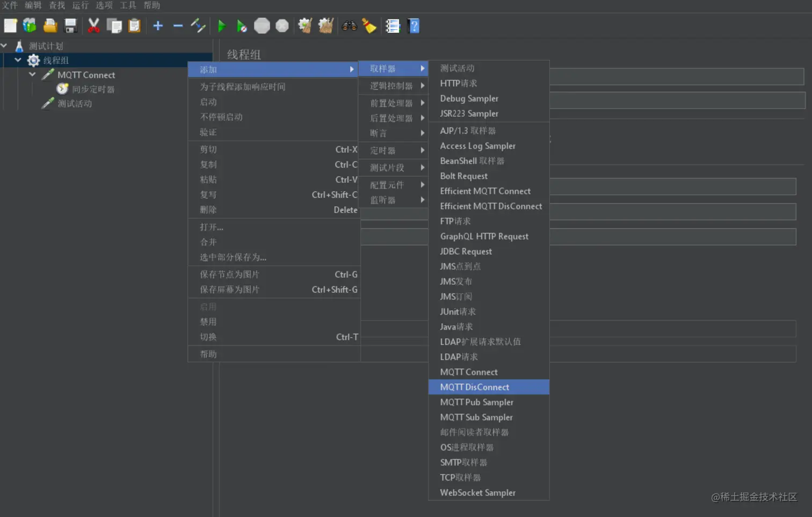Click the Cut scissors icon
This screenshot has height=517, width=812.
[x=93, y=25]
